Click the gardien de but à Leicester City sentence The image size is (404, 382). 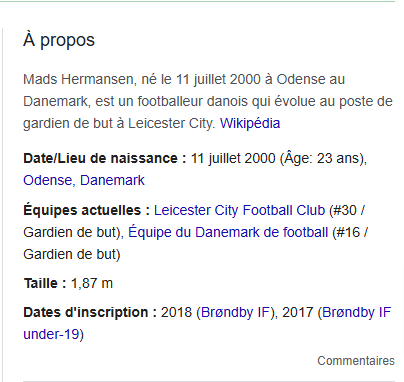(x=118, y=123)
